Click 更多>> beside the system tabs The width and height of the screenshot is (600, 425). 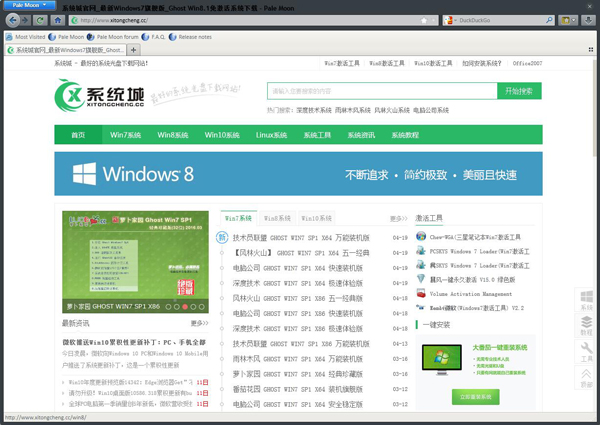point(399,218)
